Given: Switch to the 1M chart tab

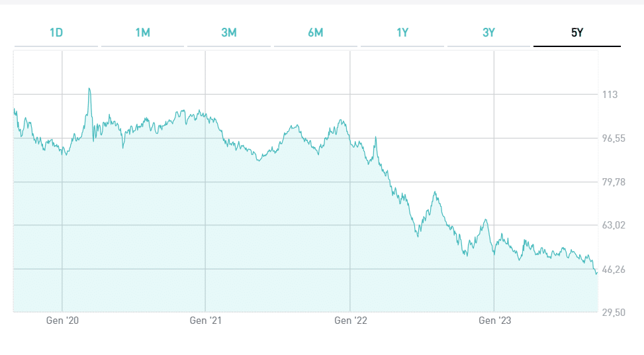Looking at the screenshot, I should click(142, 32).
